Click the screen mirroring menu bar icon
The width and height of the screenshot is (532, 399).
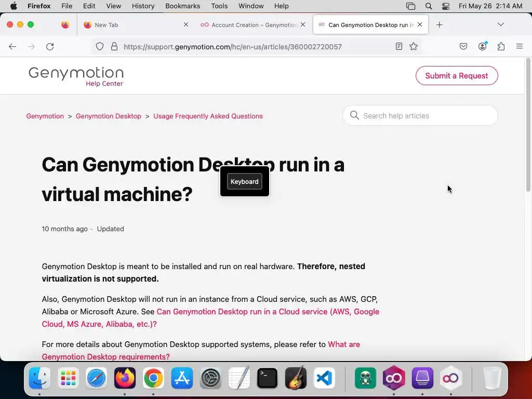[410, 6]
